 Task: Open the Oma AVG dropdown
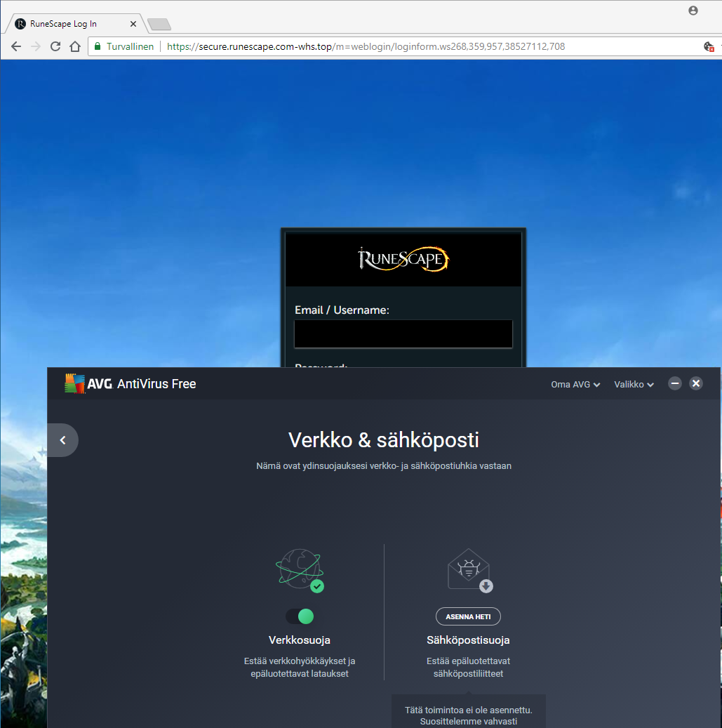click(575, 385)
